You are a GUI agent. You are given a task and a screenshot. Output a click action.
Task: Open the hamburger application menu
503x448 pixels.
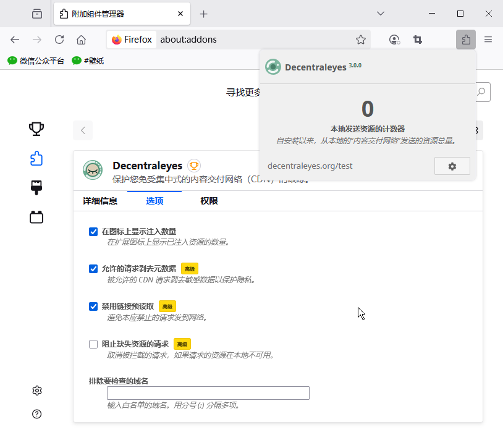(488, 40)
